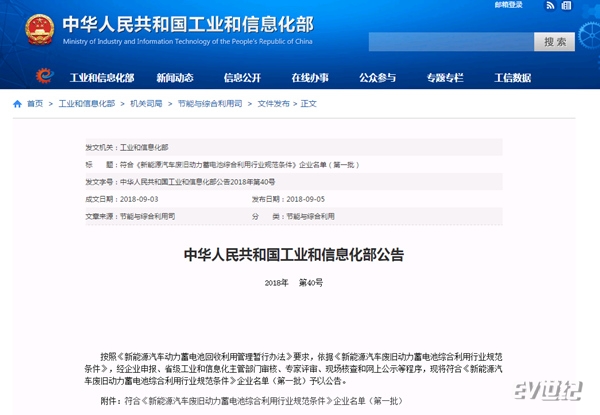Click the orange gear e-logo in navigation bar
This screenshot has height=415, width=600.
[x=45, y=75]
